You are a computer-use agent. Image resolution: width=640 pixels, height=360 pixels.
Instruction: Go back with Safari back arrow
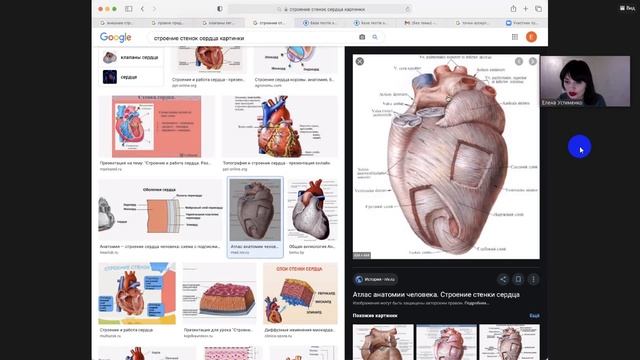click(142, 9)
